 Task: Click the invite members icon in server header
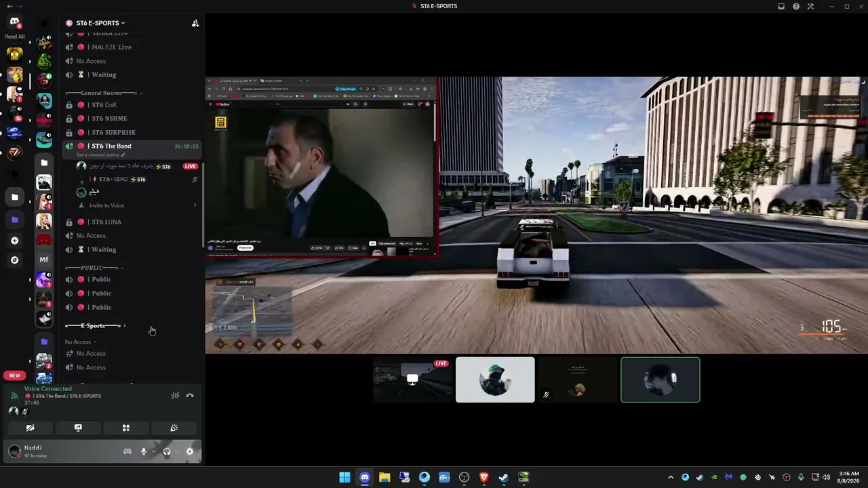coord(195,23)
